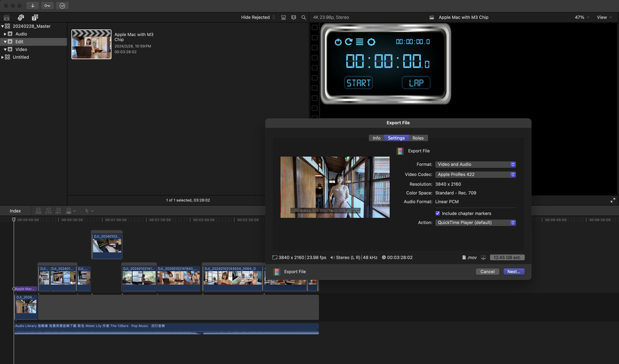
Task: Click the star icon of the Audio event
Action: (x=10, y=34)
